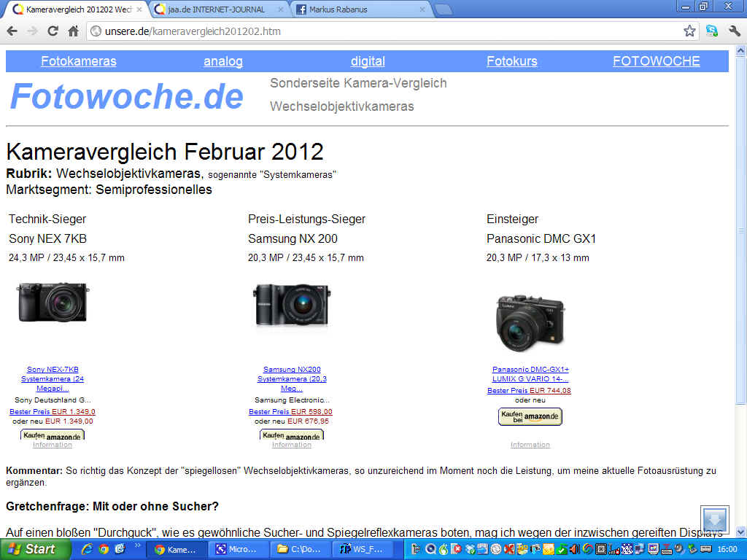The width and height of the screenshot is (747, 560).
Task: Switch to the Markus Rabanus Facebook tab
Action: (357, 9)
